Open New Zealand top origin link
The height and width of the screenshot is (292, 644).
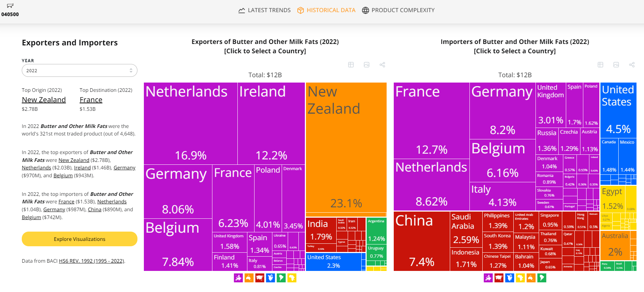click(x=44, y=100)
